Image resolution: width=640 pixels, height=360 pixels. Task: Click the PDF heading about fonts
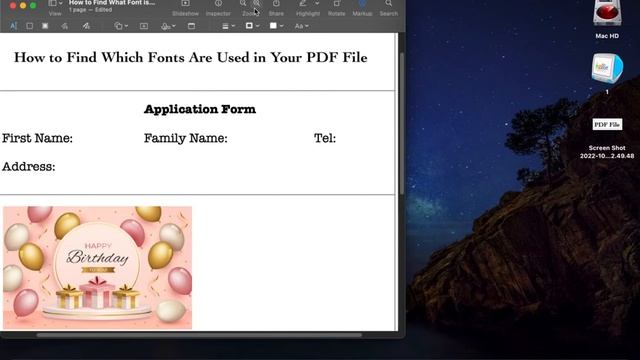click(191, 58)
